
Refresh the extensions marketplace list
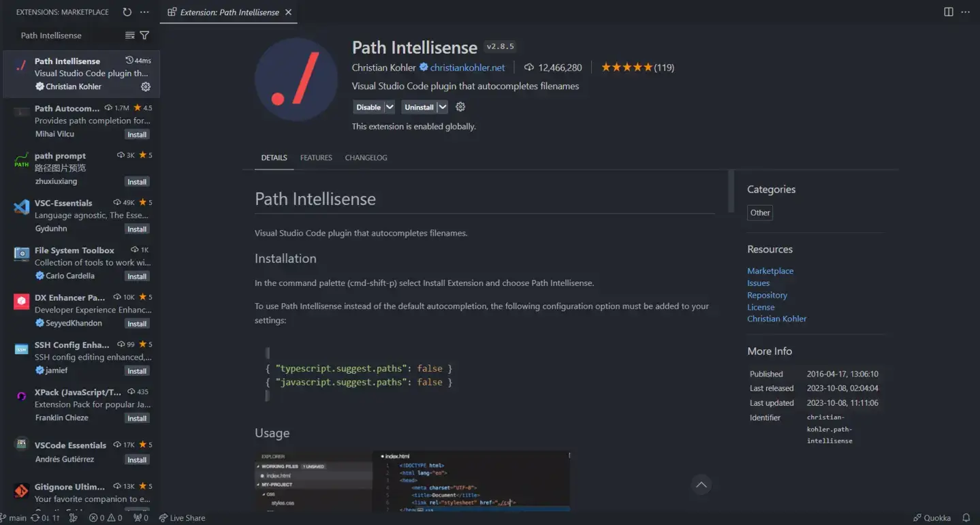[x=127, y=12]
